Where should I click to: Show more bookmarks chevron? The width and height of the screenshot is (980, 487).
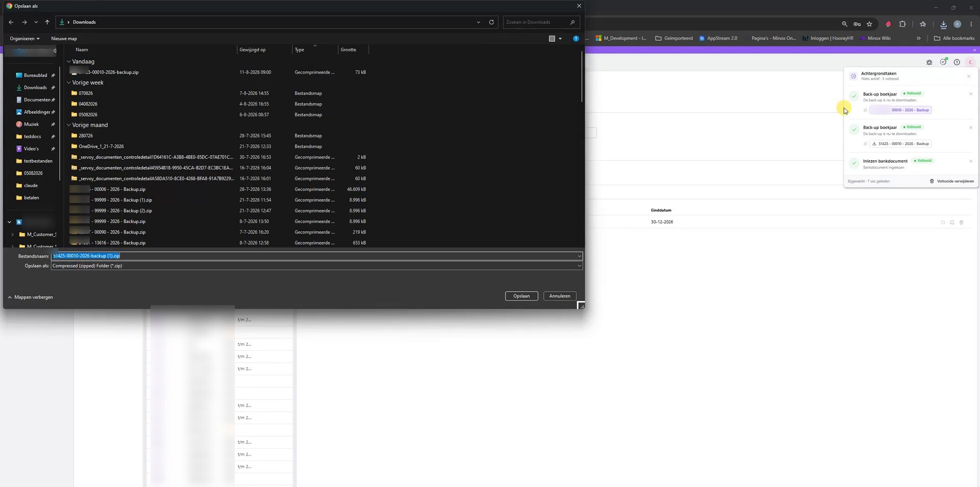click(919, 38)
